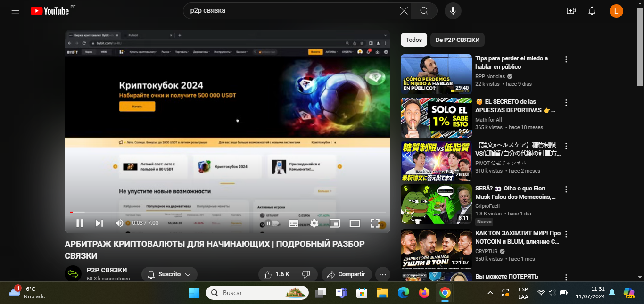
Task: Open options for Вы можете ПОТЕРЯТЬ video
Action: 566,278
